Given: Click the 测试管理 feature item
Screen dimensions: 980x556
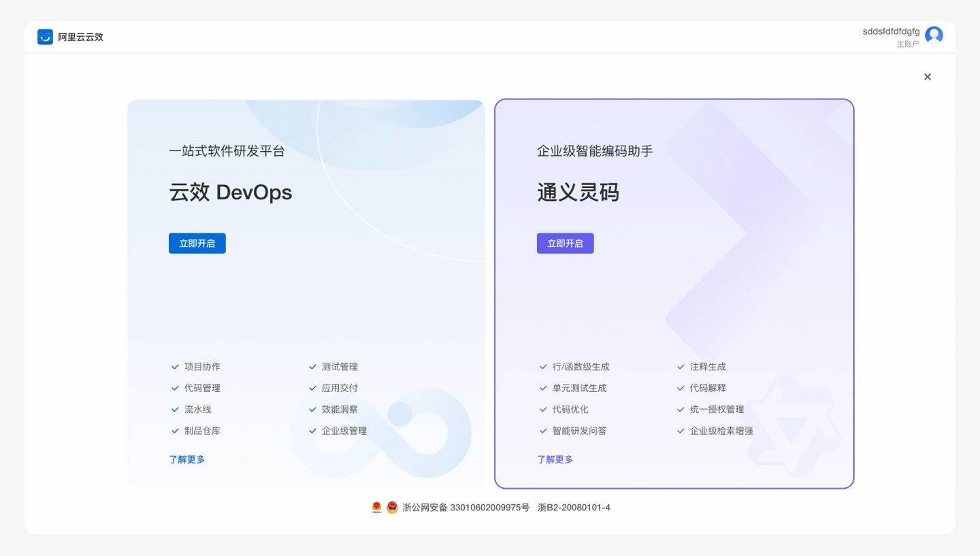Looking at the screenshot, I should coord(340,367).
